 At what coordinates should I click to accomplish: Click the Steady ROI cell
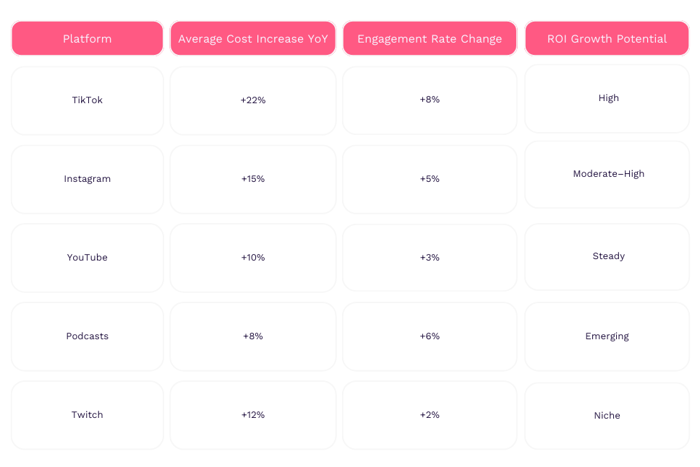click(608, 256)
